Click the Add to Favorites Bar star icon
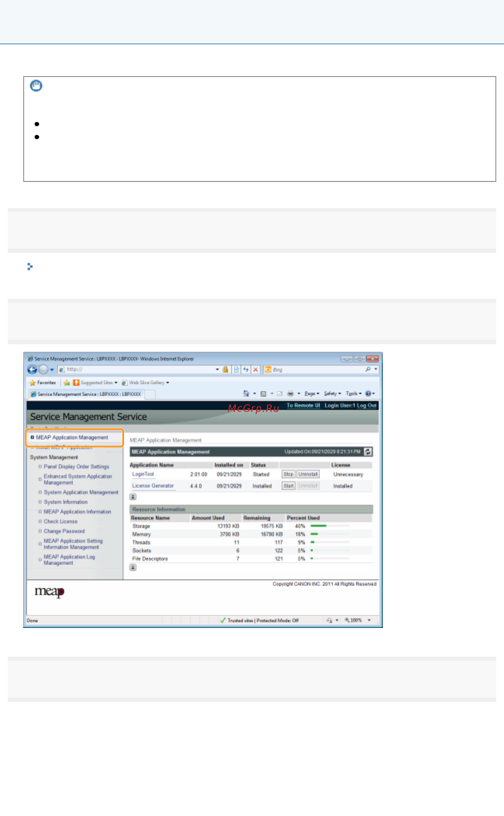This screenshot has width=504, height=816. [67, 383]
